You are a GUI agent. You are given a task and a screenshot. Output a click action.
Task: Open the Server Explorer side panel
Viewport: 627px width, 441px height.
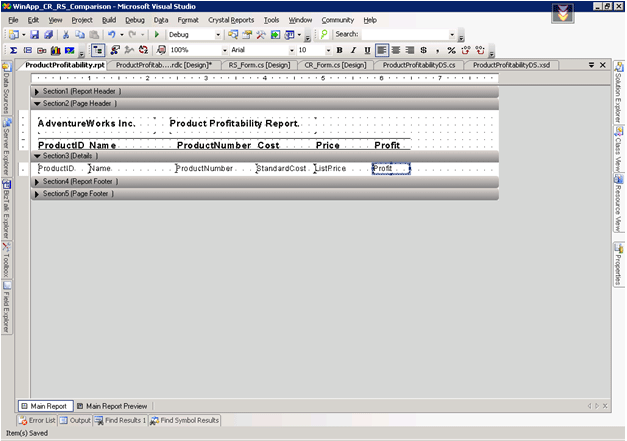(x=7, y=147)
